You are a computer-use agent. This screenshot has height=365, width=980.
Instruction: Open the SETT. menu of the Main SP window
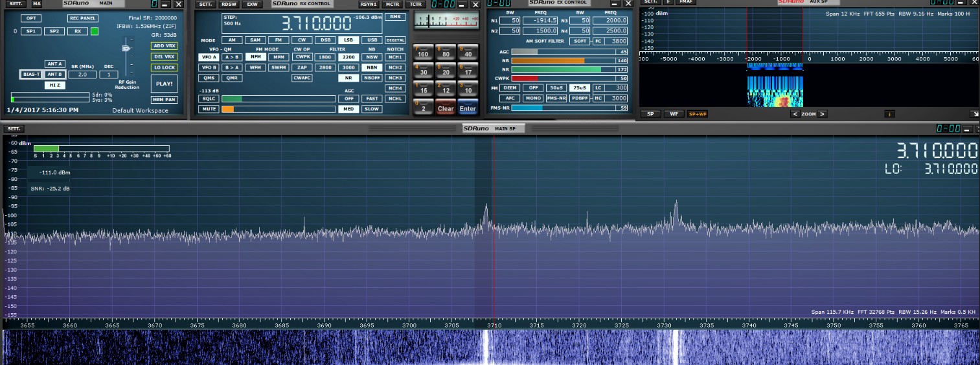[x=14, y=128]
